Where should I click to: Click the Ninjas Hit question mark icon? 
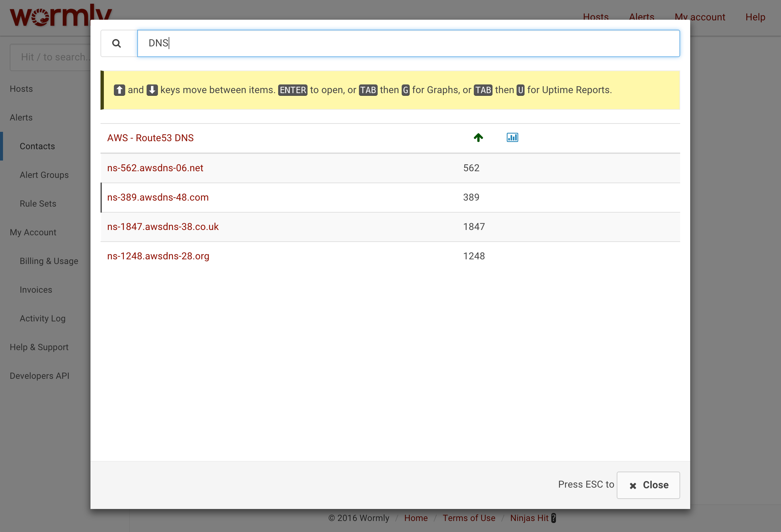tap(553, 518)
